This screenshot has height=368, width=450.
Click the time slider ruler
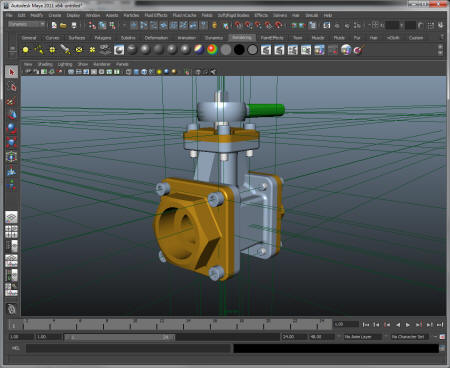pyautogui.click(x=170, y=324)
